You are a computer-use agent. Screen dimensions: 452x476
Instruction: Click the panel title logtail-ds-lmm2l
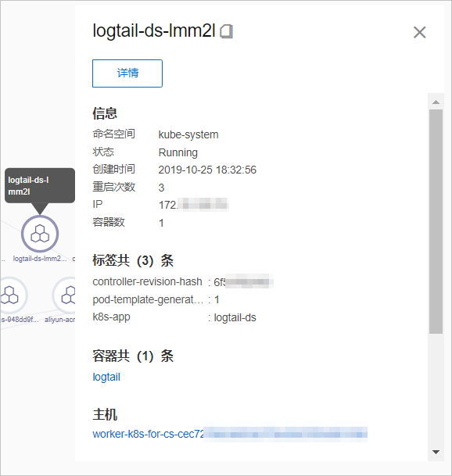coord(154,31)
